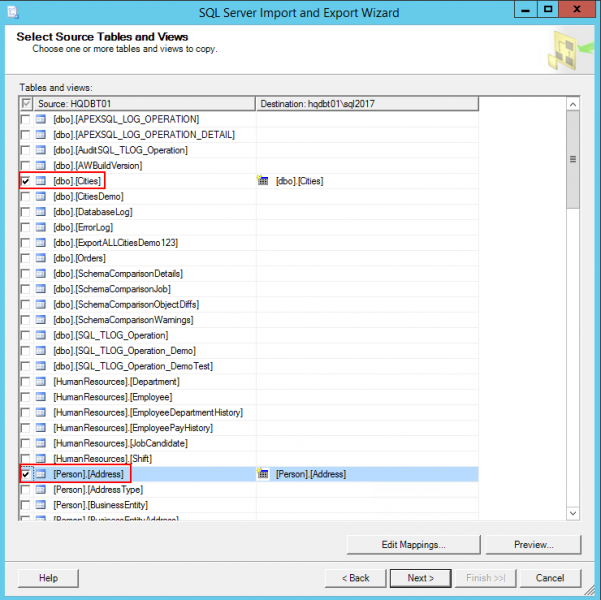Click the table icon beside [dbo].[CitiesDemo]
Screen dimensions: 601x600
(x=41, y=196)
